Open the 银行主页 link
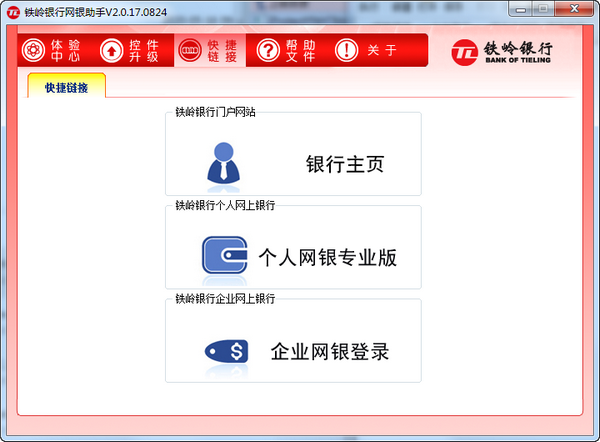Viewport: 600px width, 442px height. coord(345,164)
